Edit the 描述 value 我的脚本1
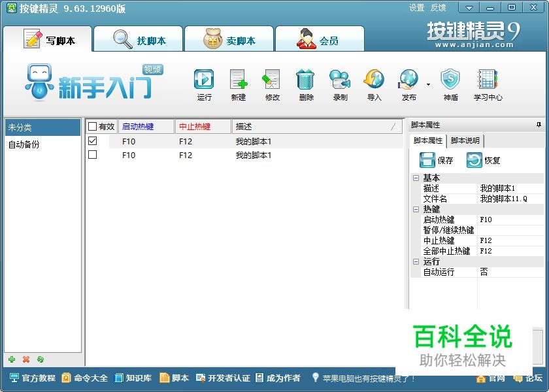Image resolution: width=549 pixels, height=392 pixels. click(x=510, y=188)
